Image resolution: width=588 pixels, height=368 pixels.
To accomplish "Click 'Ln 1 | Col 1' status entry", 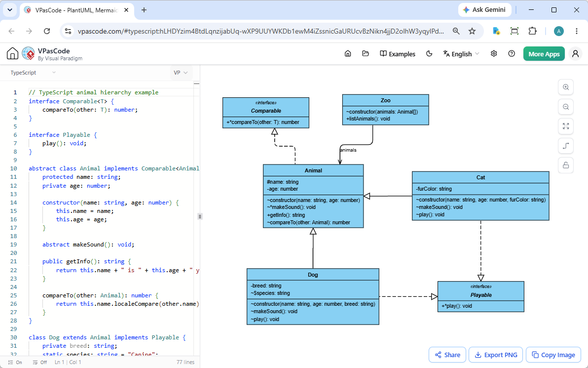I will pos(68,363).
